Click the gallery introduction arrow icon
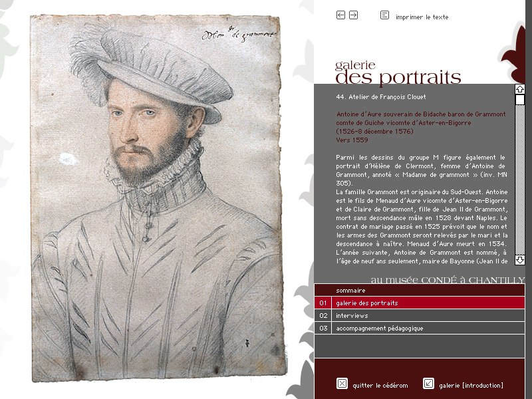The image size is (532, 399). pos(428,384)
